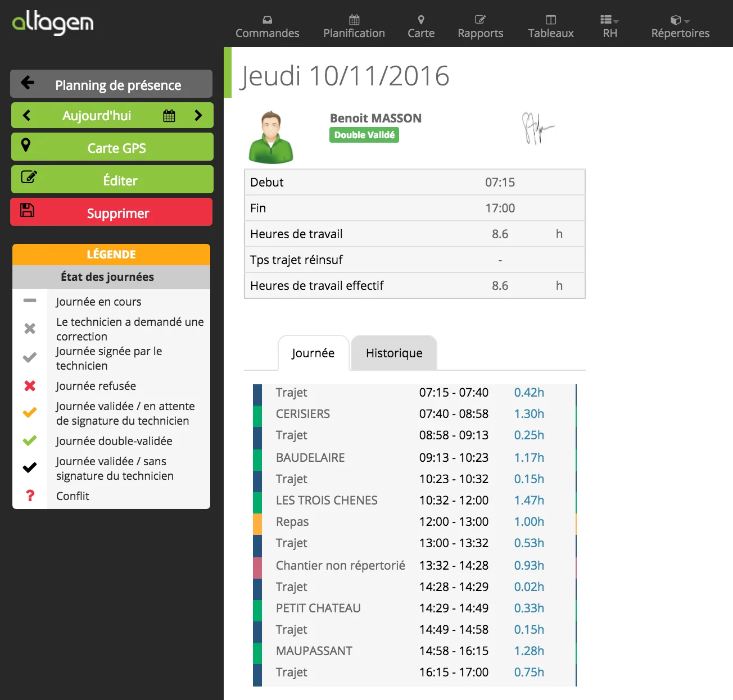This screenshot has width=733, height=700.
Task: Click the Planification calendar icon
Action: [354, 20]
